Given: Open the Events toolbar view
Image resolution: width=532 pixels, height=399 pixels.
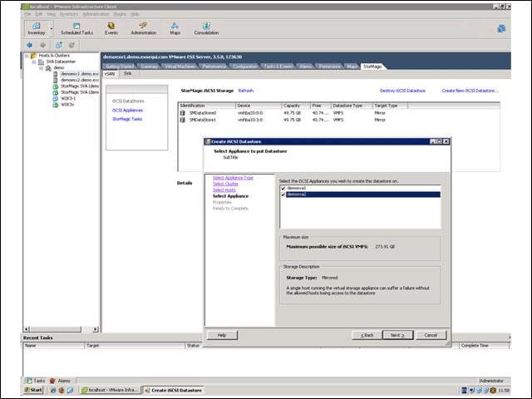Looking at the screenshot, I should click(x=111, y=29).
